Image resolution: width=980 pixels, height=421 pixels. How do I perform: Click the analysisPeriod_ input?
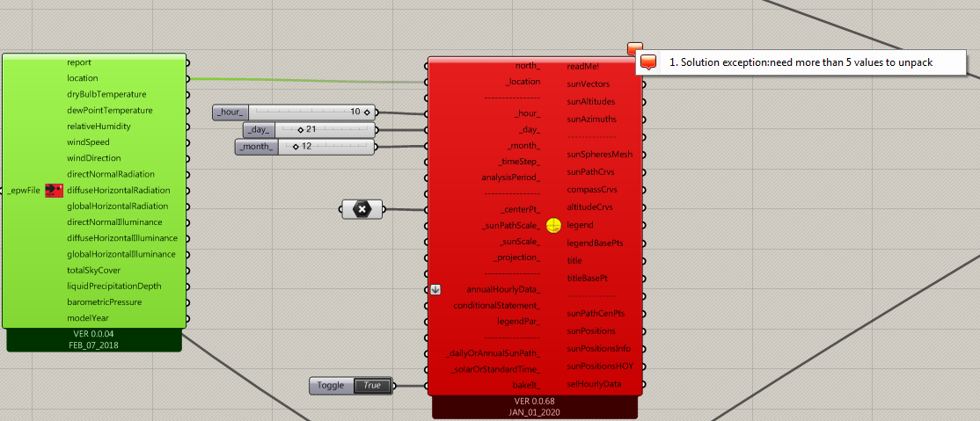510,178
